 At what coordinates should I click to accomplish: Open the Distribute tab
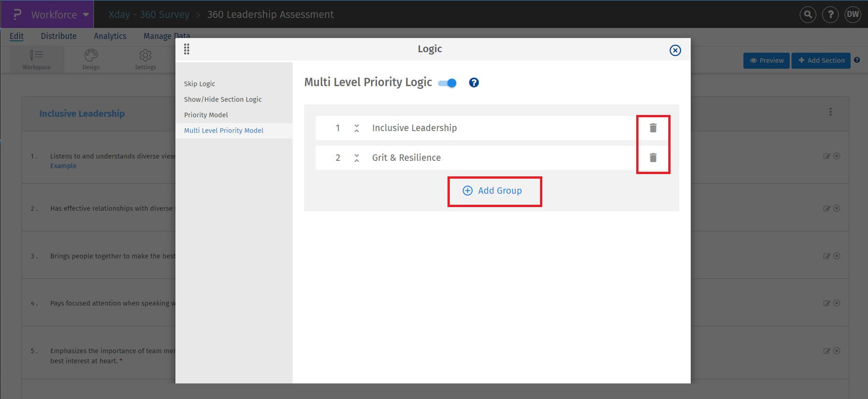pos(59,36)
